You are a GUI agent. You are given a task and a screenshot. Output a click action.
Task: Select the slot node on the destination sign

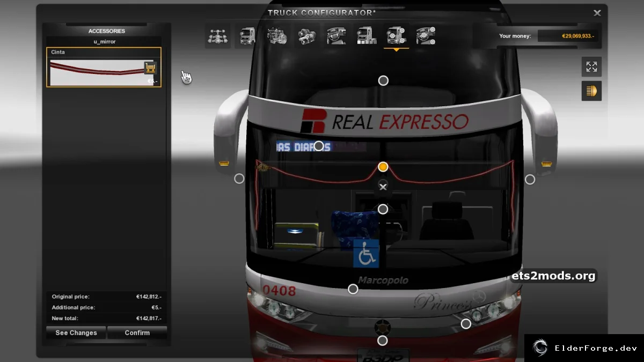click(319, 146)
